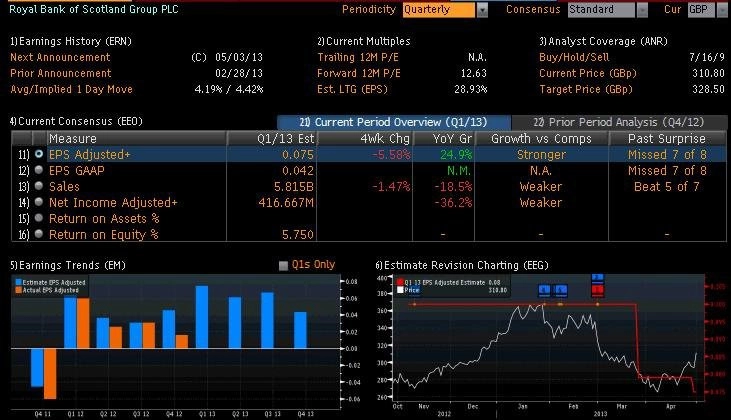This screenshot has width=731, height=420.
Task: Click the orange Actual EPS Adjusted legend swatch
Action: coord(19,290)
